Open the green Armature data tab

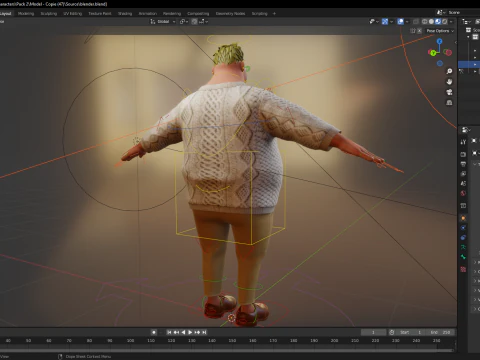pyautogui.click(x=463, y=247)
